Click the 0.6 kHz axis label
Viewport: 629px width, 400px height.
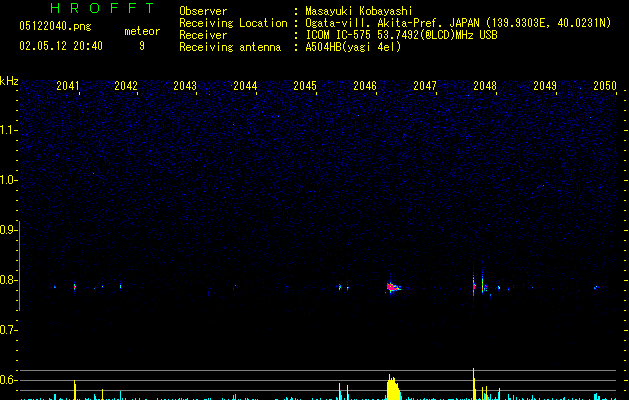point(9,380)
